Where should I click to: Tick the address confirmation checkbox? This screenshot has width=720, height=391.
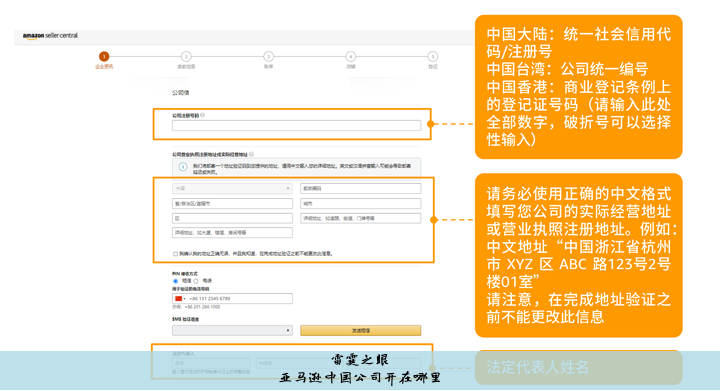pyautogui.click(x=175, y=254)
